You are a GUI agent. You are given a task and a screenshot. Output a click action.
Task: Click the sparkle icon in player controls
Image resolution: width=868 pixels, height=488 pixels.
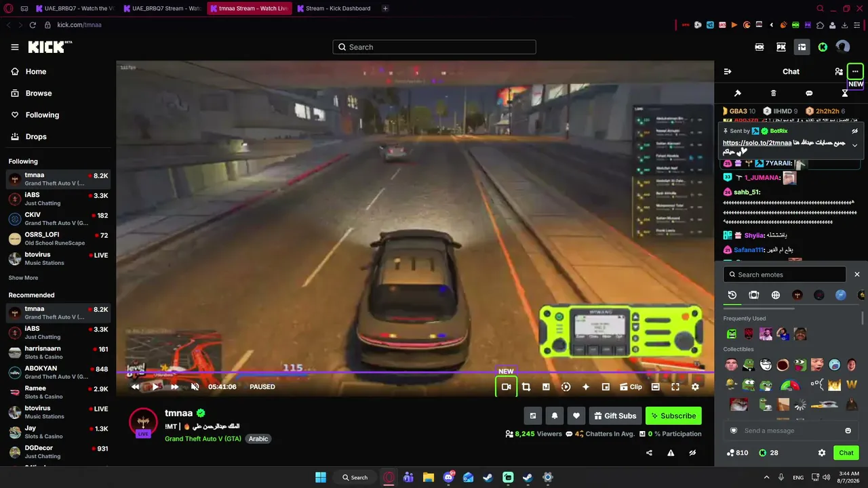coord(586,387)
